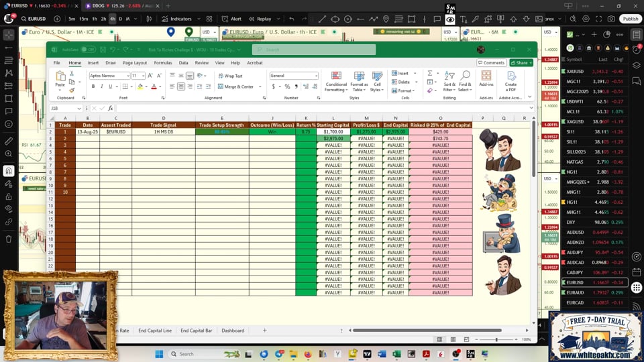The width and height of the screenshot is (644, 362).
Task: Select the 1h timeframe in TradingView
Action: coord(95,19)
